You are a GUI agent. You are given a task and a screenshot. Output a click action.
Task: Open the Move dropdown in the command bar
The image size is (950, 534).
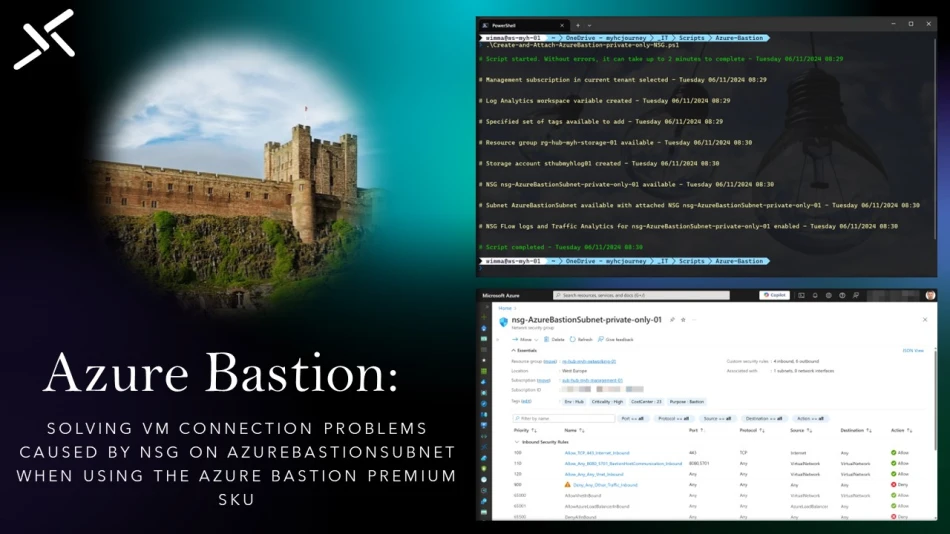point(524,339)
